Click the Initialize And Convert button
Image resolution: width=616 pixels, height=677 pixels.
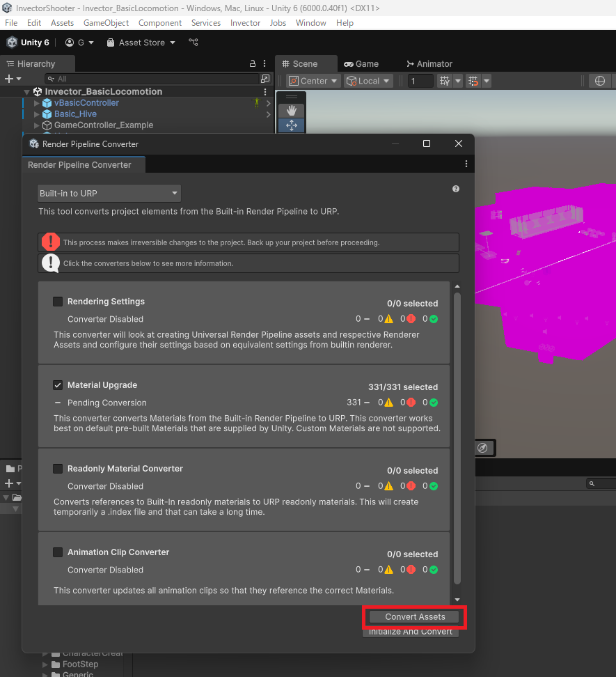411,632
